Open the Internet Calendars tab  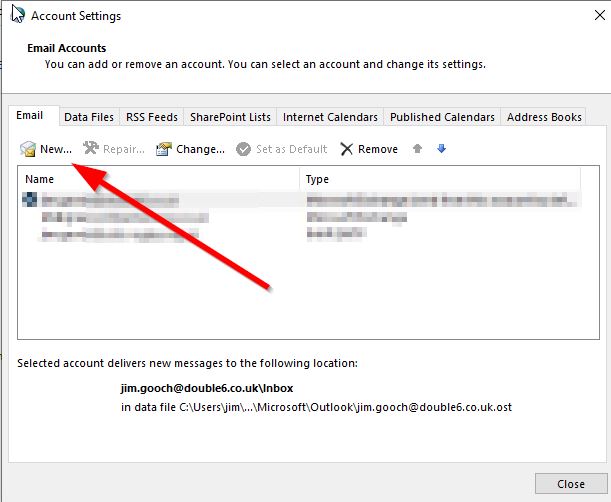(331, 117)
